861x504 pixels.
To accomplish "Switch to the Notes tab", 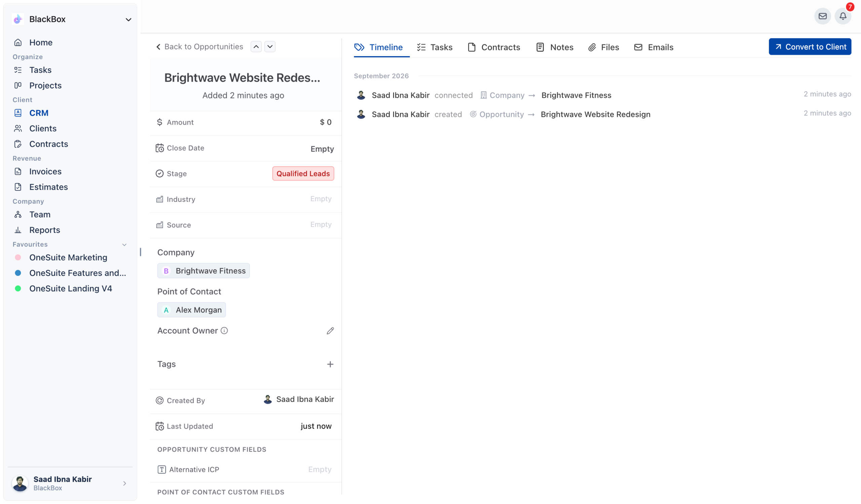I will point(555,47).
